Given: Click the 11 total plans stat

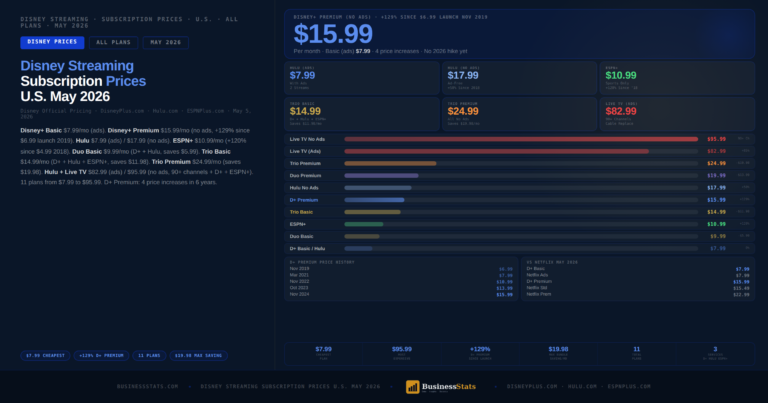Looking at the screenshot, I should [637, 353].
